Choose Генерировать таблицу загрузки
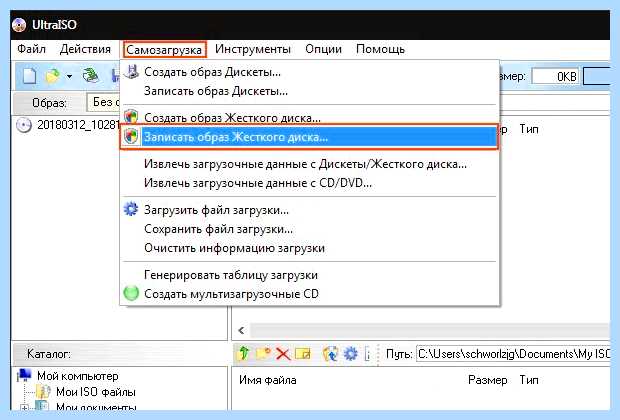The width and height of the screenshot is (620, 420). tap(310, 275)
